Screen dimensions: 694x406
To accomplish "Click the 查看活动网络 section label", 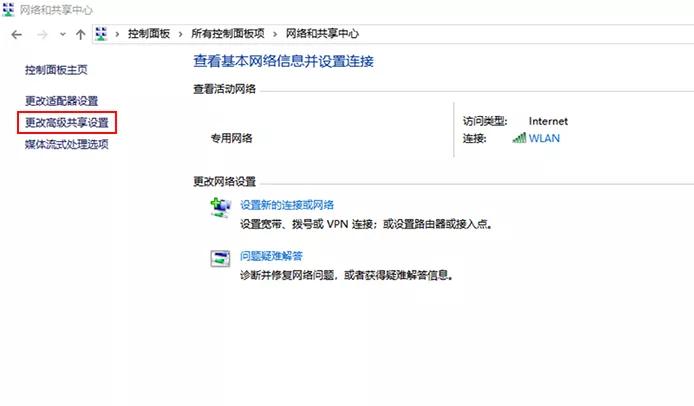I will [224, 89].
